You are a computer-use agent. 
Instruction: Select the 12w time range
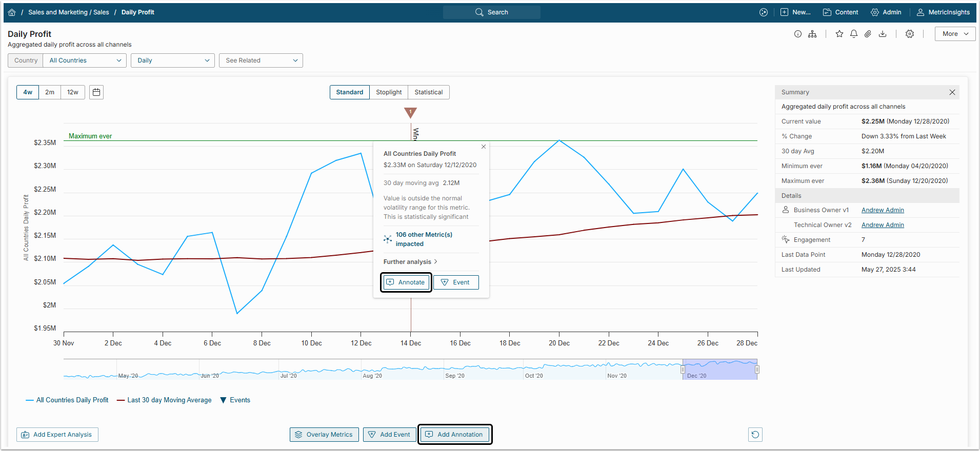(x=73, y=92)
